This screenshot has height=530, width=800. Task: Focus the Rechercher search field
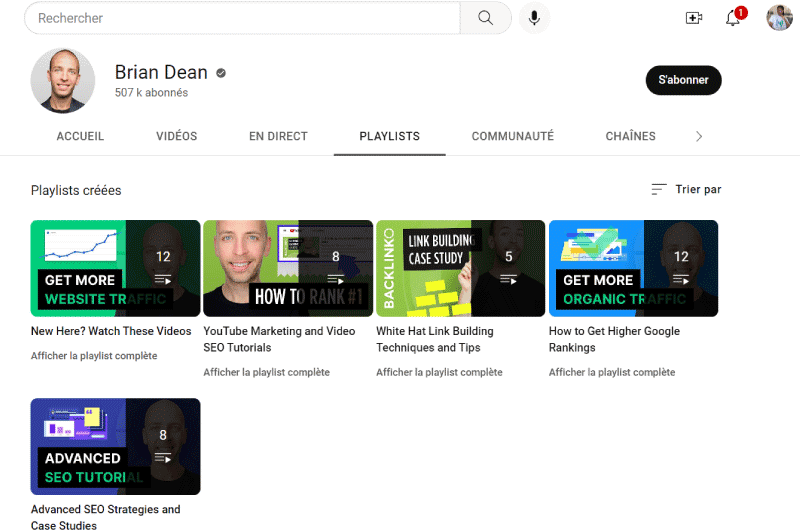242,18
